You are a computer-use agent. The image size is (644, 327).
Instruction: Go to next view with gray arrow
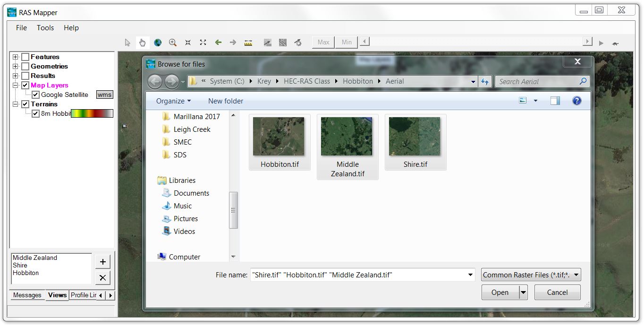click(x=233, y=43)
